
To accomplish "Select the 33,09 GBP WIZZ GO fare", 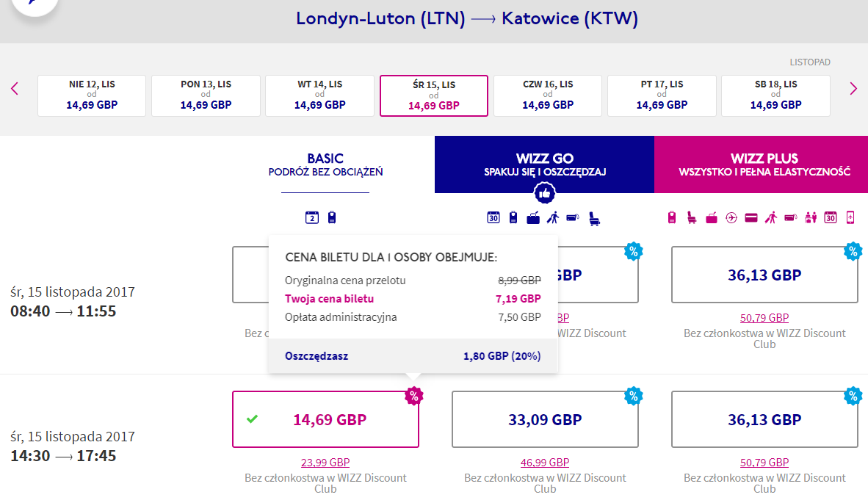I will (x=545, y=419).
